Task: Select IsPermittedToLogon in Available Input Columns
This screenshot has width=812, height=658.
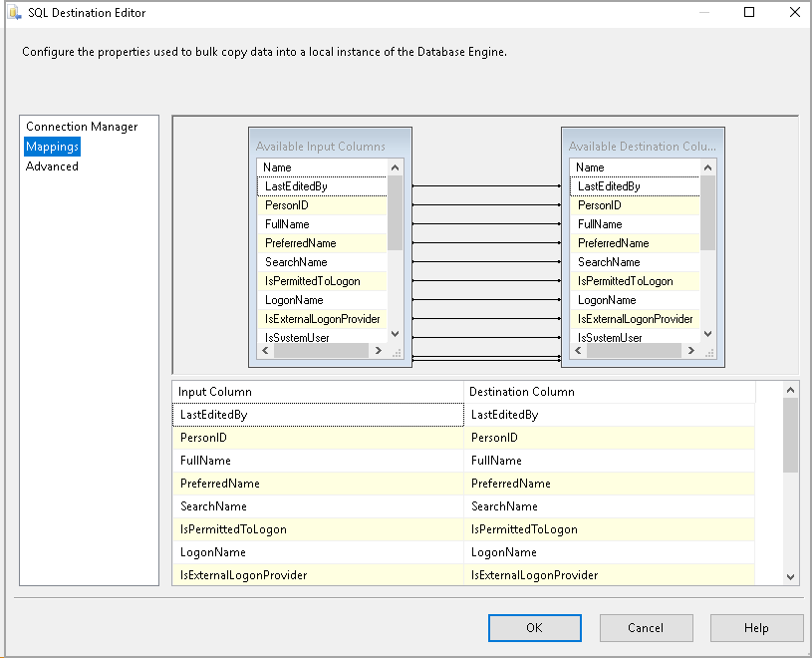Action: [312, 281]
